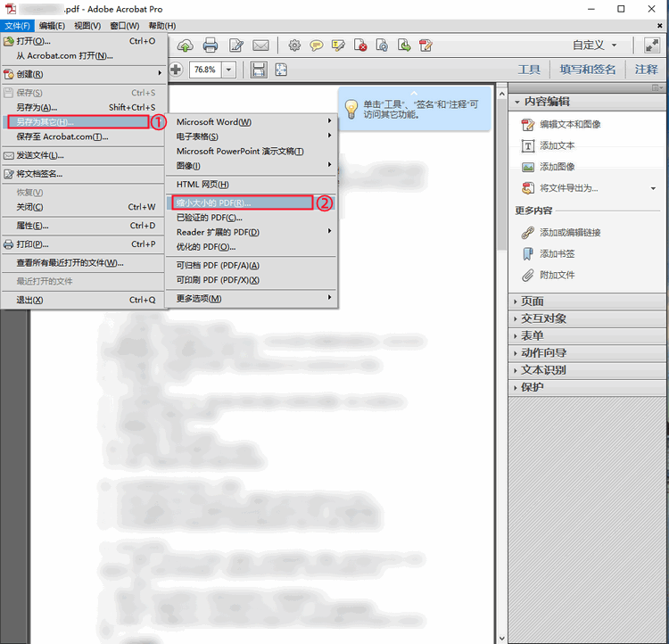Open the 注释 pane tab
The height and width of the screenshot is (644, 669).
[x=646, y=70]
